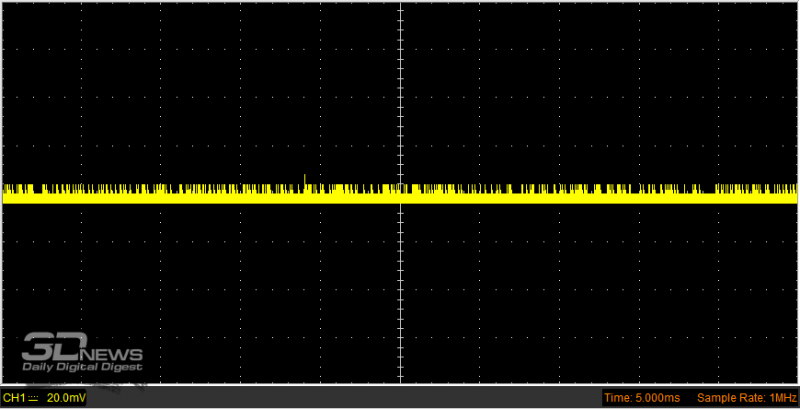
Task: Click the CH1 channel label
Action: (x=13, y=398)
